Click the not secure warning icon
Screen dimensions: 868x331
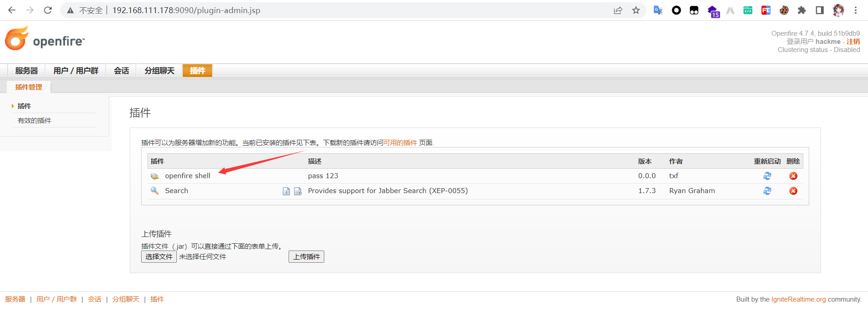tap(70, 10)
